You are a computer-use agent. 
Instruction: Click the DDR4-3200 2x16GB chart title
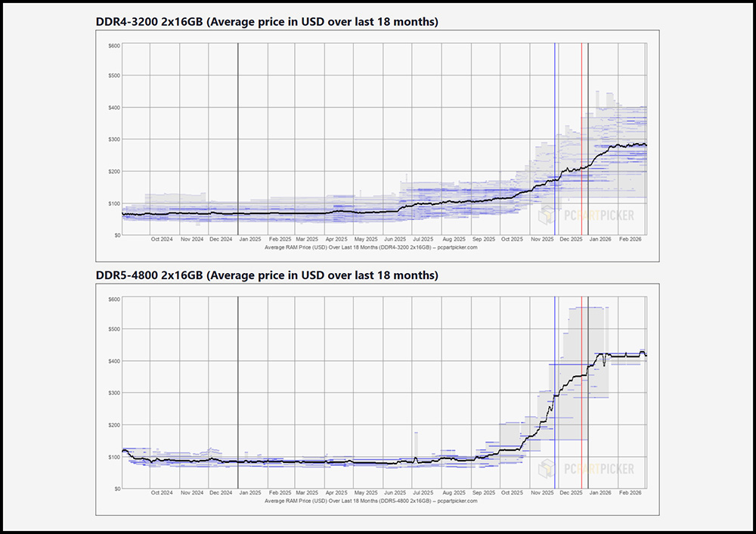pyautogui.click(x=266, y=21)
